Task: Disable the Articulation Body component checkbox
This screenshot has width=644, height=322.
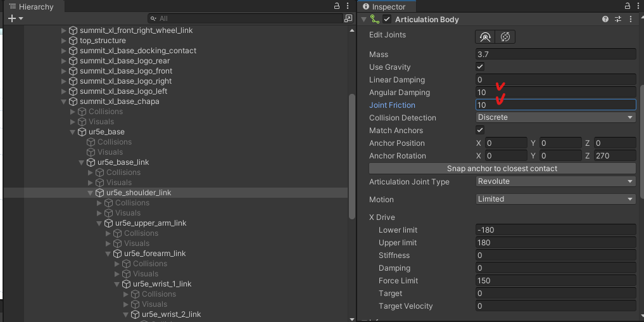Action: click(387, 19)
